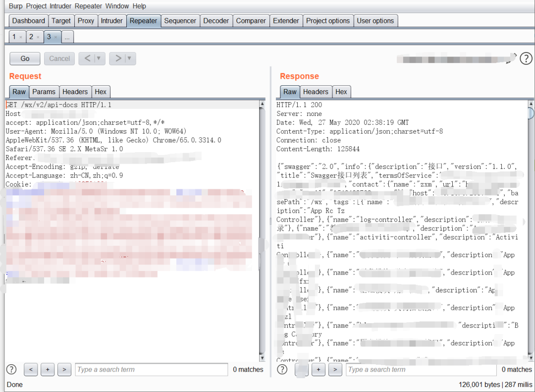Open the Project menu

[x=36, y=6]
